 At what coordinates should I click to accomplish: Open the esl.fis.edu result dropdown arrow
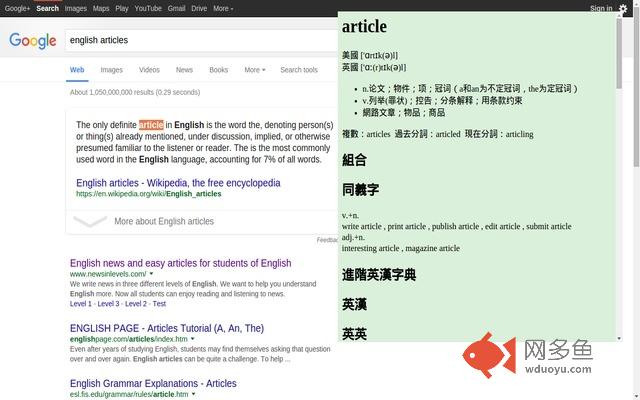point(193,394)
